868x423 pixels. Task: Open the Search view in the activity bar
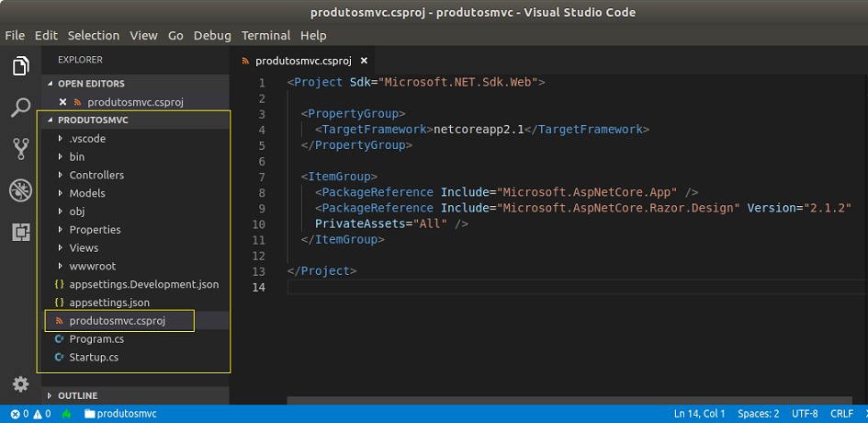20,108
